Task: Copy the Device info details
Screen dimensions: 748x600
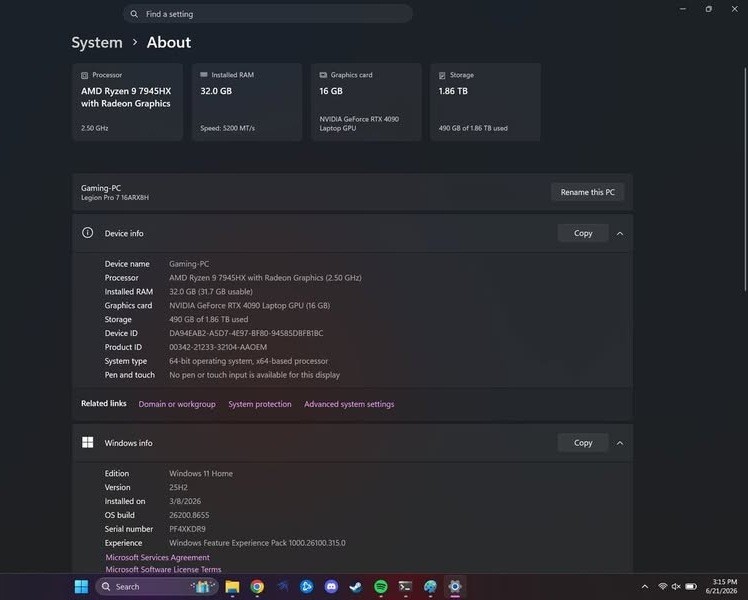Action: (x=583, y=233)
